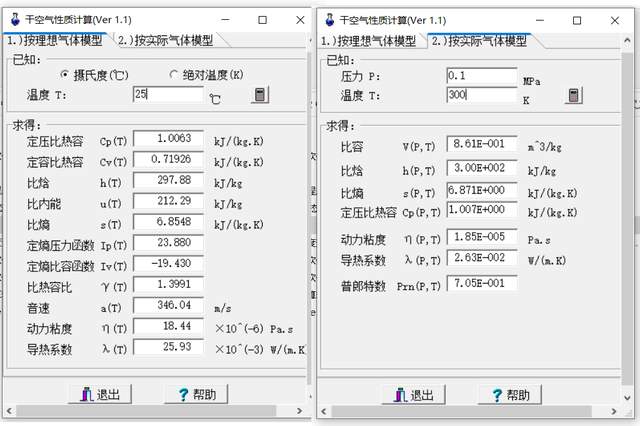640x426 pixels.
Task: Click Ip(T) result field 23.880
Action: point(168,243)
